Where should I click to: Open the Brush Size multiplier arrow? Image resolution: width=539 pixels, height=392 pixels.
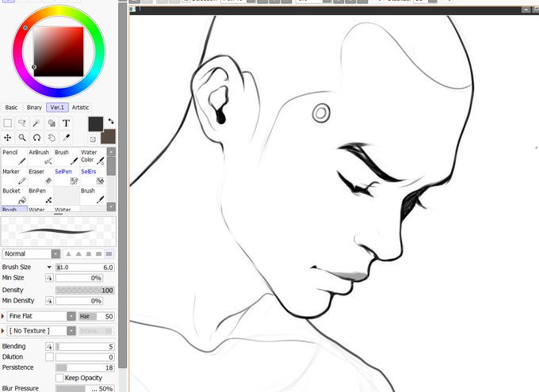pos(49,268)
